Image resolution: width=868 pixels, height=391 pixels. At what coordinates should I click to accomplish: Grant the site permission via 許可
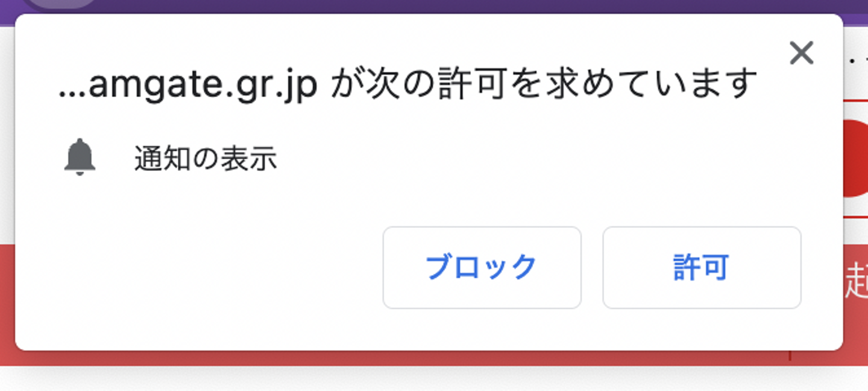(702, 267)
